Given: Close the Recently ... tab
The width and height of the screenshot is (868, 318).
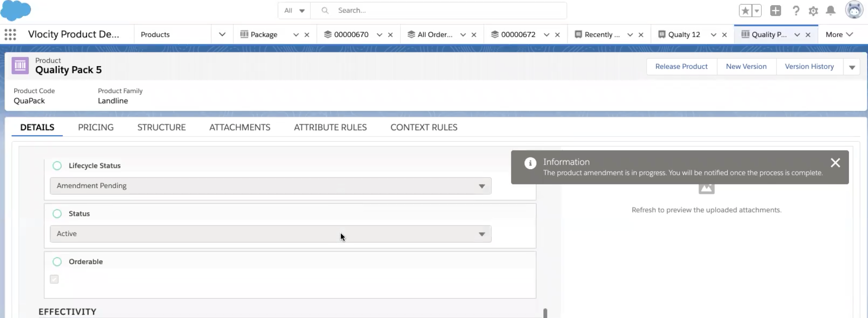Looking at the screenshot, I should [641, 35].
